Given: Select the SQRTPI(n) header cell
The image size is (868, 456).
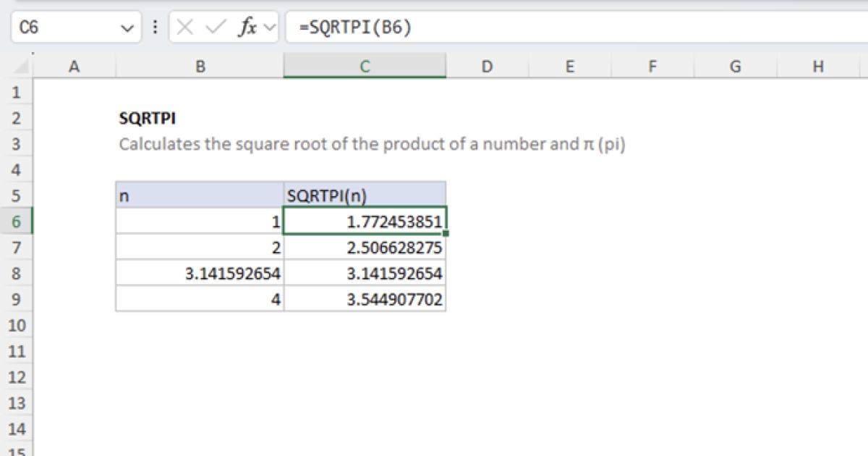Looking at the screenshot, I should (x=365, y=195).
